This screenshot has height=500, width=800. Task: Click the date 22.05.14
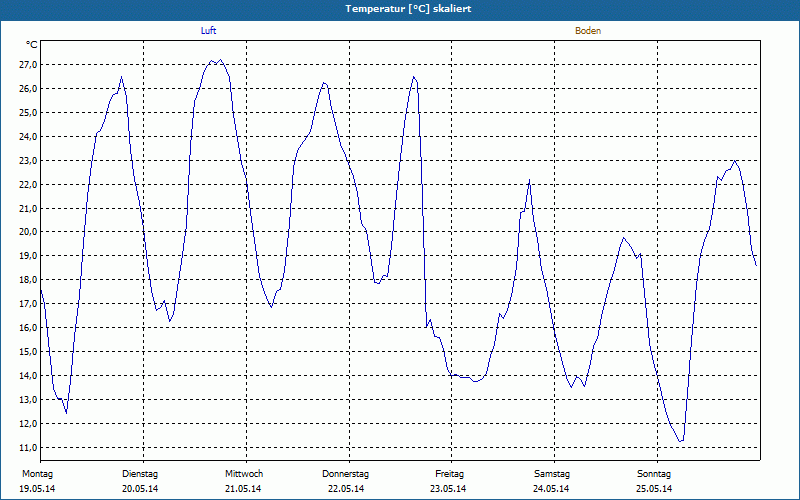pyautogui.click(x=346, y=489)
